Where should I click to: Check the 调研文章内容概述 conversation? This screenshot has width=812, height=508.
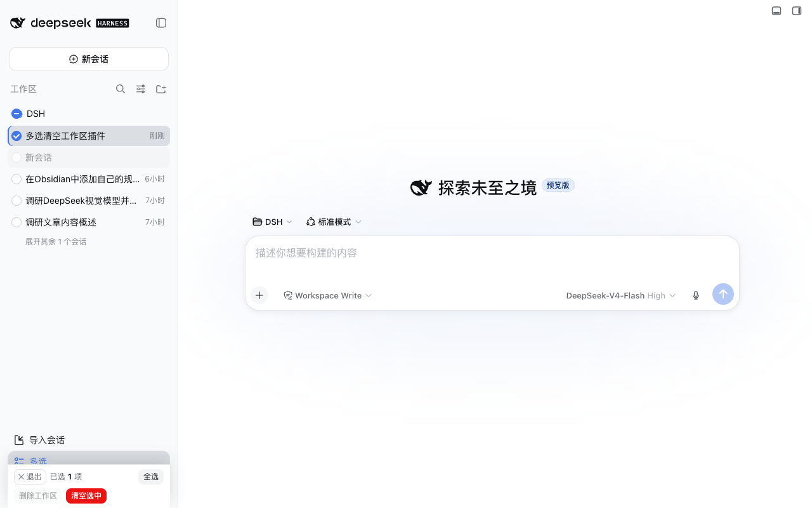click(x=16, y=222)
